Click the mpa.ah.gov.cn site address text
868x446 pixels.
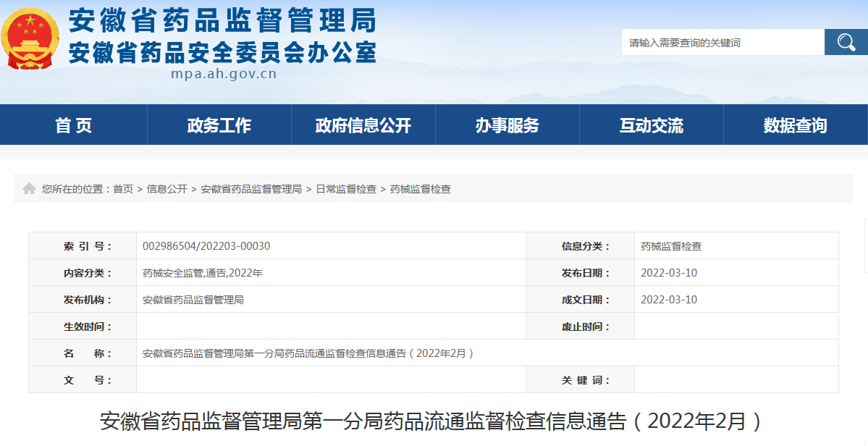tap(224, 74)
